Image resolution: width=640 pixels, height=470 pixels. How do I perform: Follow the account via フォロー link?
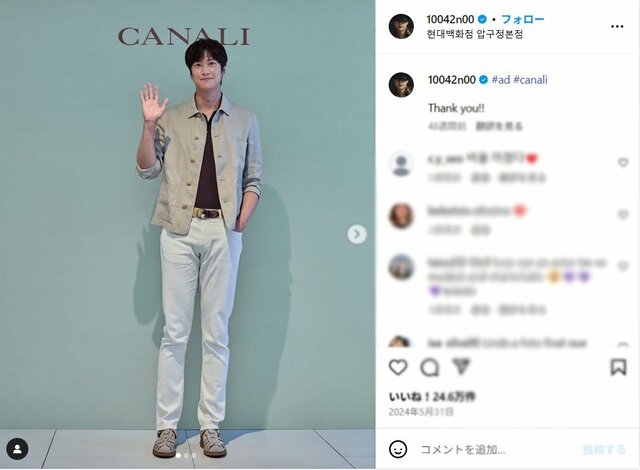click(x=522, y=19)
